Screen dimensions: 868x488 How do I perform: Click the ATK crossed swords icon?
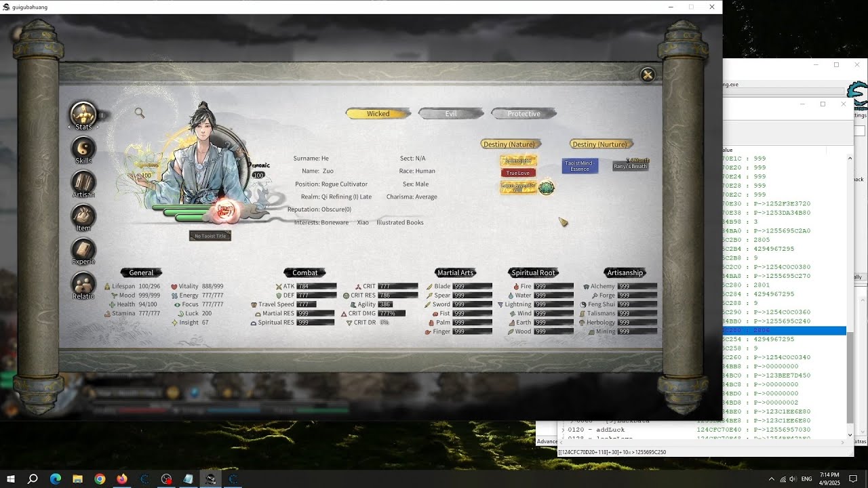pos(279,287)
